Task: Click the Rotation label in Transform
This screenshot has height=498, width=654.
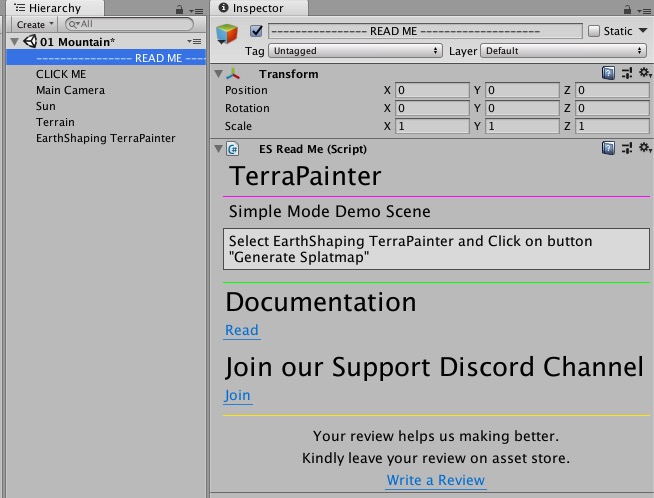Action: [247, 108]
